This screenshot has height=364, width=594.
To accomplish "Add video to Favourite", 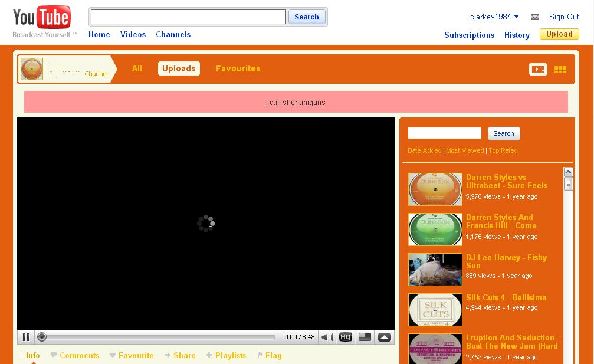I will (132, 355).
